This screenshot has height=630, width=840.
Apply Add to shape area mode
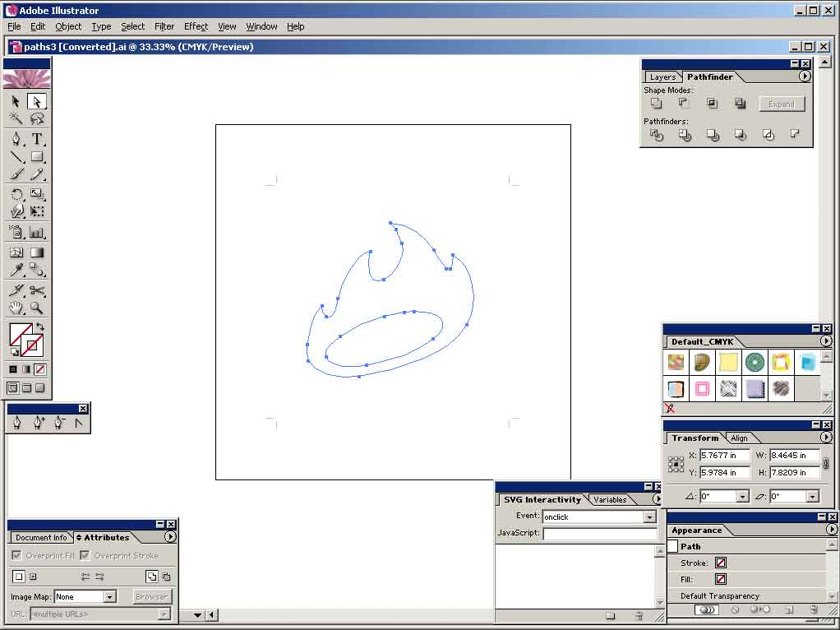656,104
